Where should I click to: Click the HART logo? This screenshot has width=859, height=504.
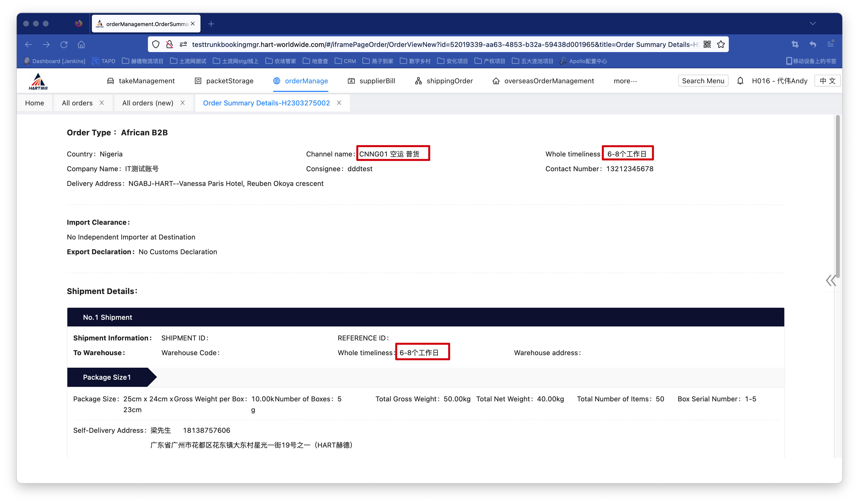tap(38, 82)
